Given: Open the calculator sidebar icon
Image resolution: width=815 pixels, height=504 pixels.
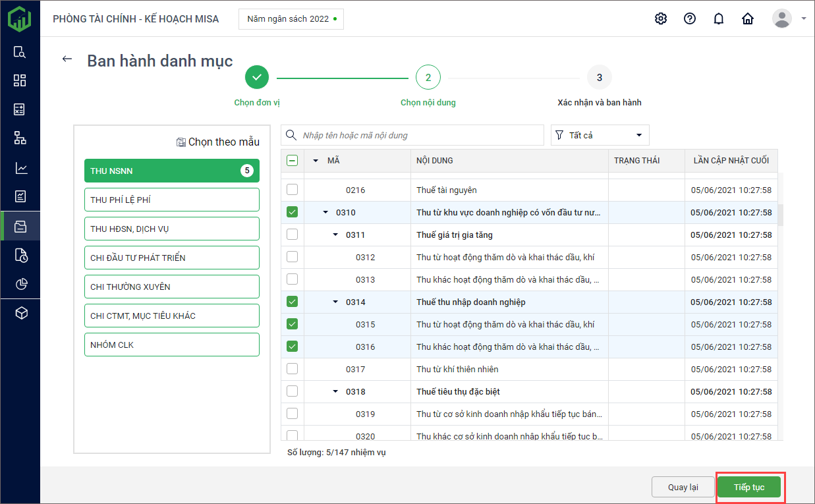Looking at the screenshot, I should click(20, 109).
